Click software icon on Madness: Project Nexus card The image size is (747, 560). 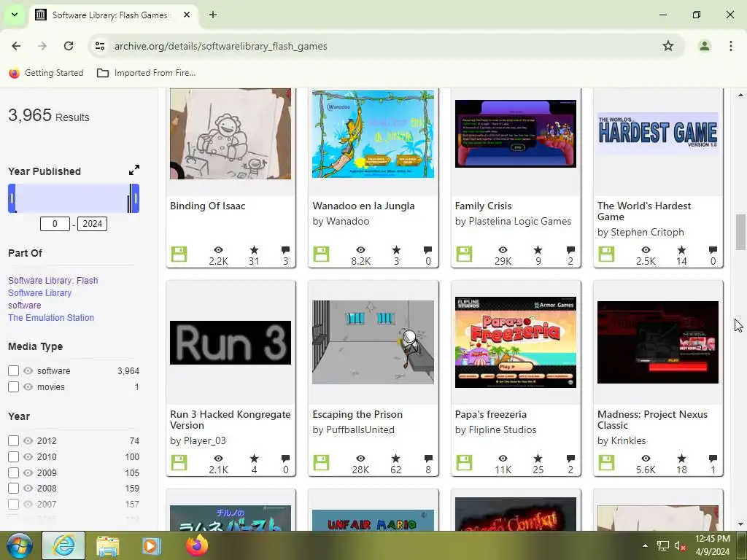point(606,462)
